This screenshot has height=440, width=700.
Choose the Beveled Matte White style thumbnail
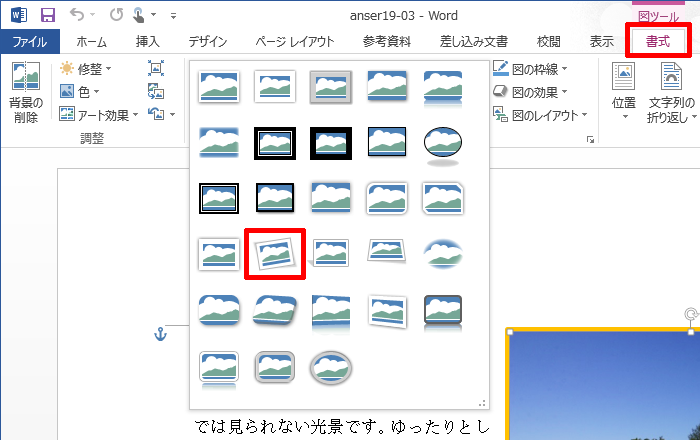click(275, 87)
